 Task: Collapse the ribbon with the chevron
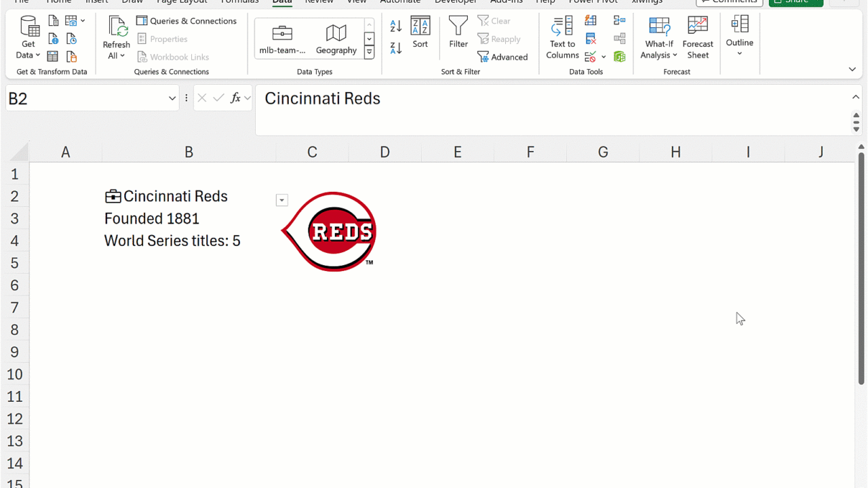point(852,69)
